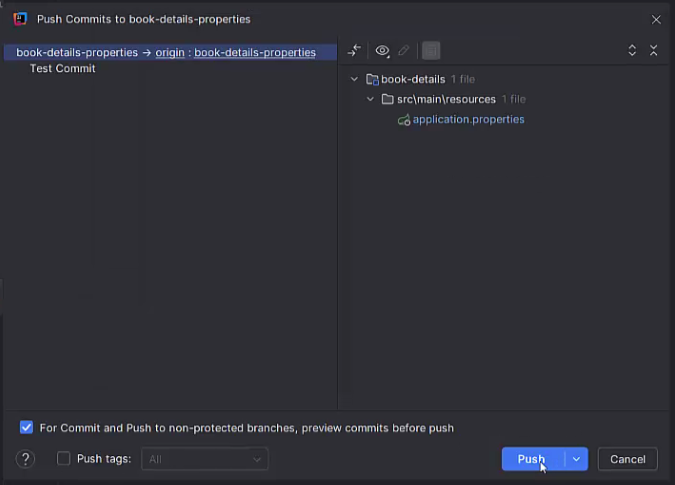This screenshot has width=675, height=485.
Task: Open the Push tags All dropdown
Action: [204, 459]
